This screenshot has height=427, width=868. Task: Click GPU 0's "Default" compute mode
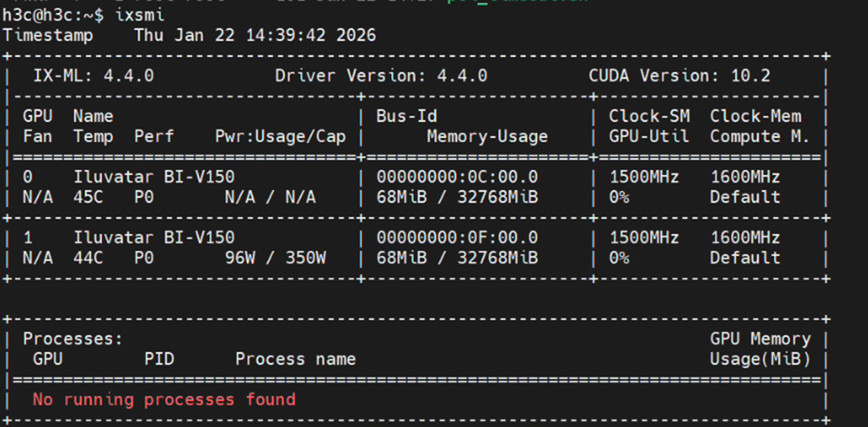[x=746, y=198]
